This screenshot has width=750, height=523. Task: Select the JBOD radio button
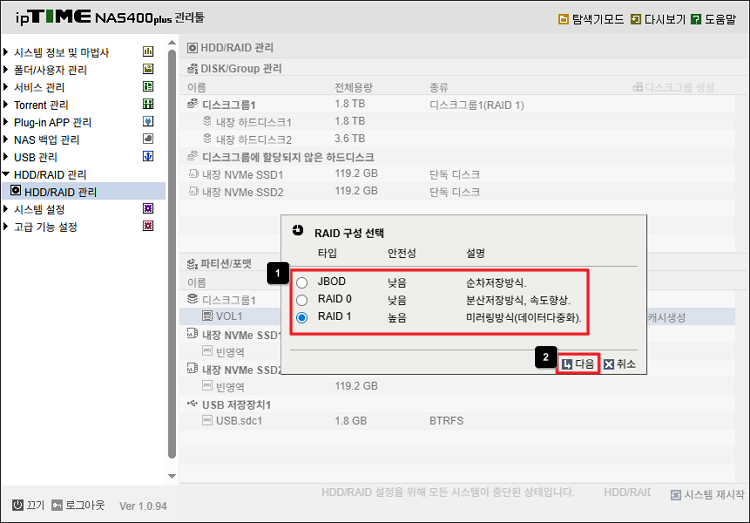302,283
